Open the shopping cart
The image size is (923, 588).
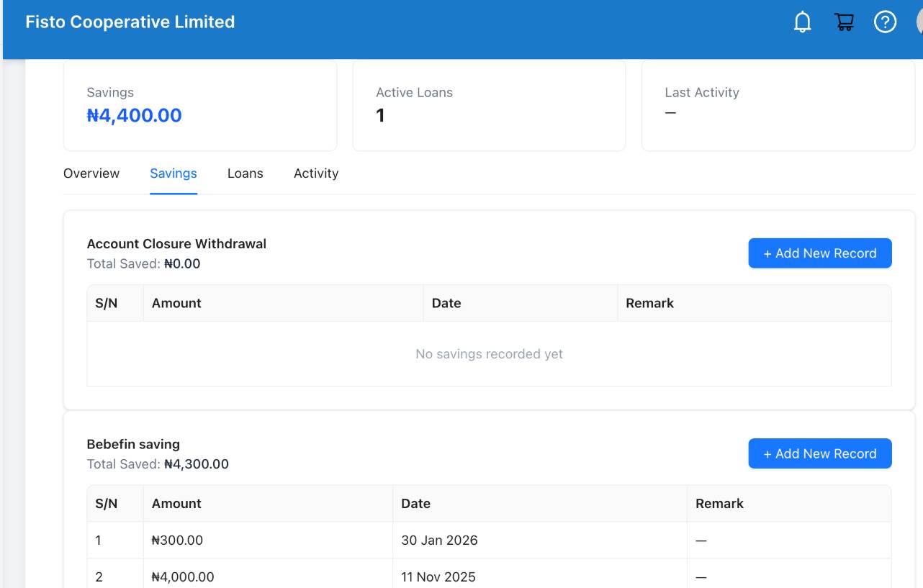pyautogui.click(x=844, y=22)
